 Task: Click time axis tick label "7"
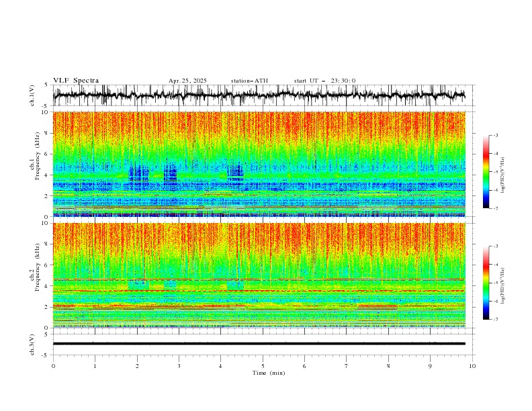[347, 366]
